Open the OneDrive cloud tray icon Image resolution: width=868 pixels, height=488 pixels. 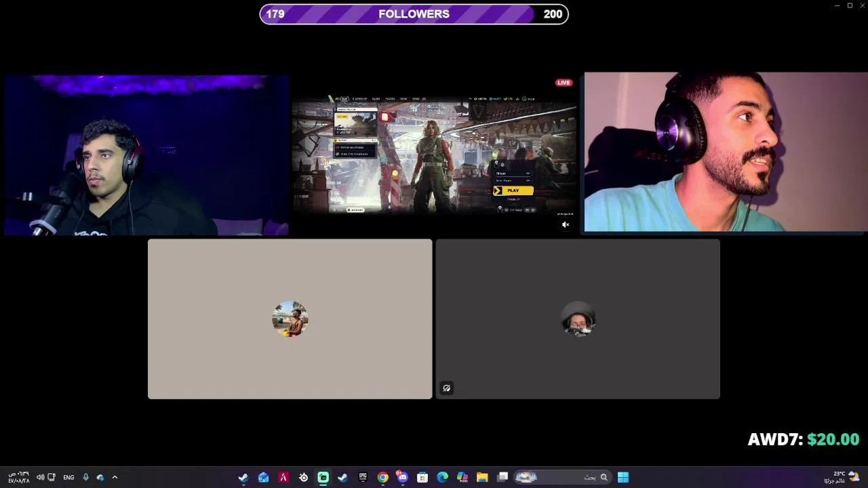(x=100, y=478)
